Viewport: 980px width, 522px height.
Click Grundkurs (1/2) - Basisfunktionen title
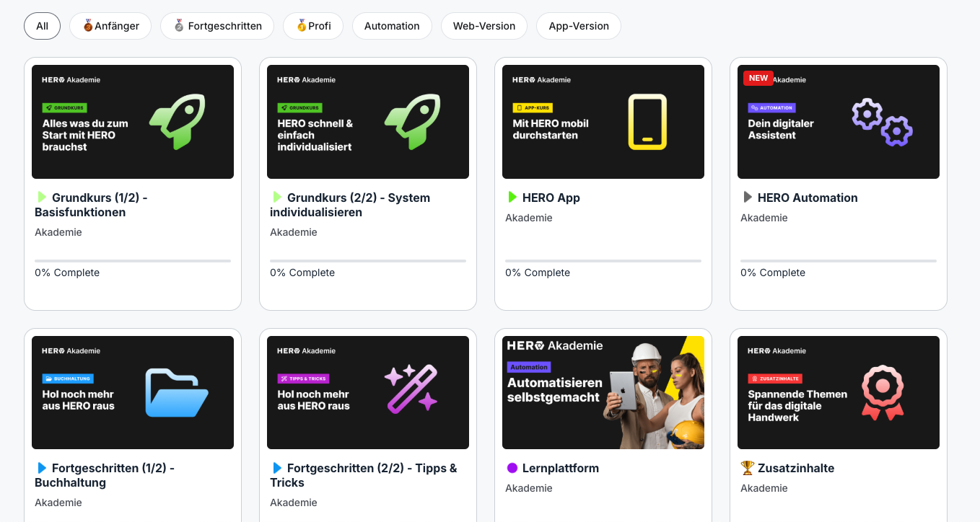pos(91,205)
